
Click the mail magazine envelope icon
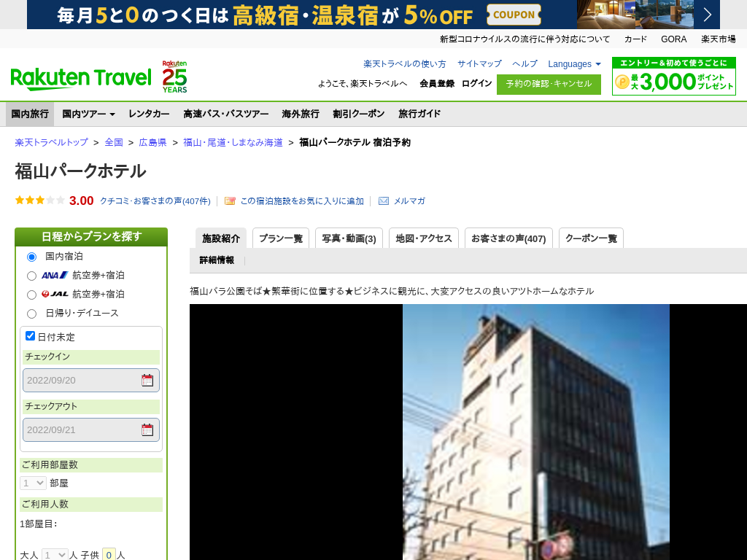384,201
